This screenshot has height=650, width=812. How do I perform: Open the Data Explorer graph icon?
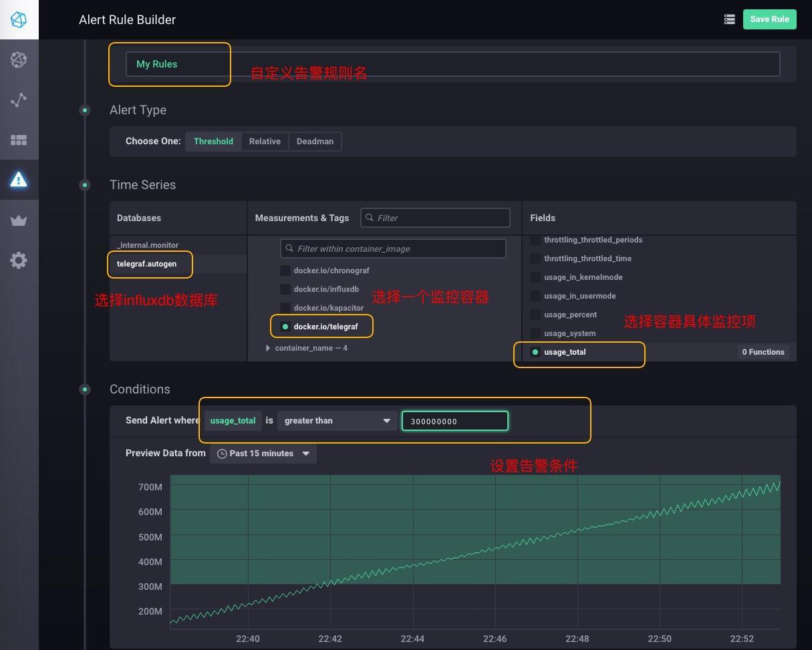click(x=19, y=100)
